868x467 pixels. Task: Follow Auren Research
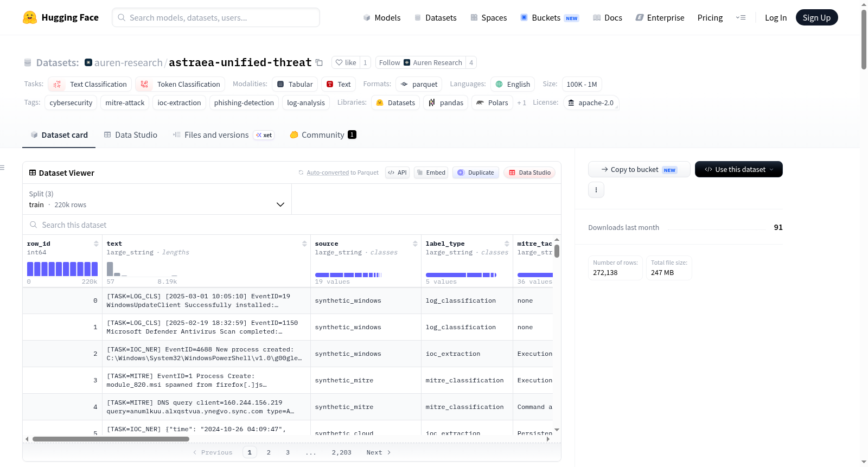(420, 62)
